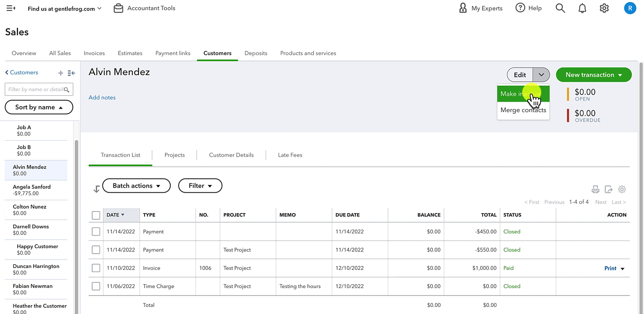The height and width of the screenshot is (314, 644).
Task: Open the notifications bell icon
Action: pos(582,8)
